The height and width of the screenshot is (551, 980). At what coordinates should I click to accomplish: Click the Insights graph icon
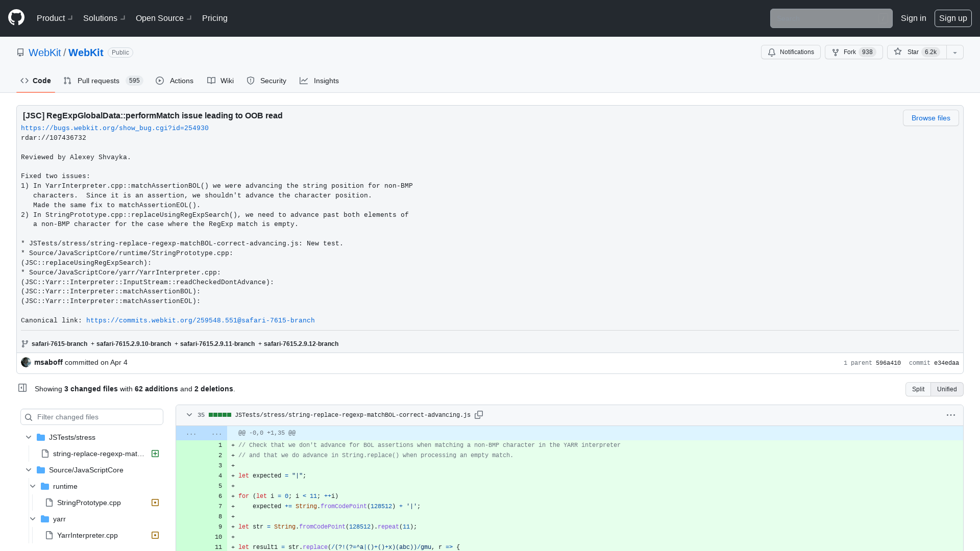(304, 81)
